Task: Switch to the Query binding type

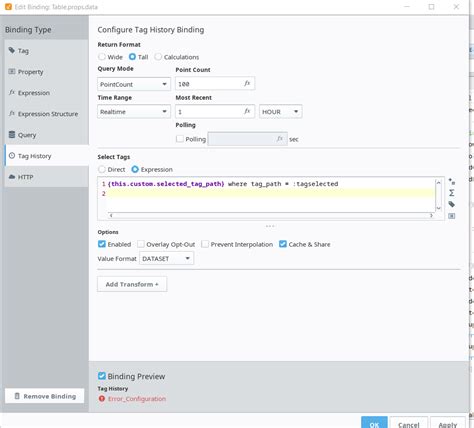Action: point(46,135)
